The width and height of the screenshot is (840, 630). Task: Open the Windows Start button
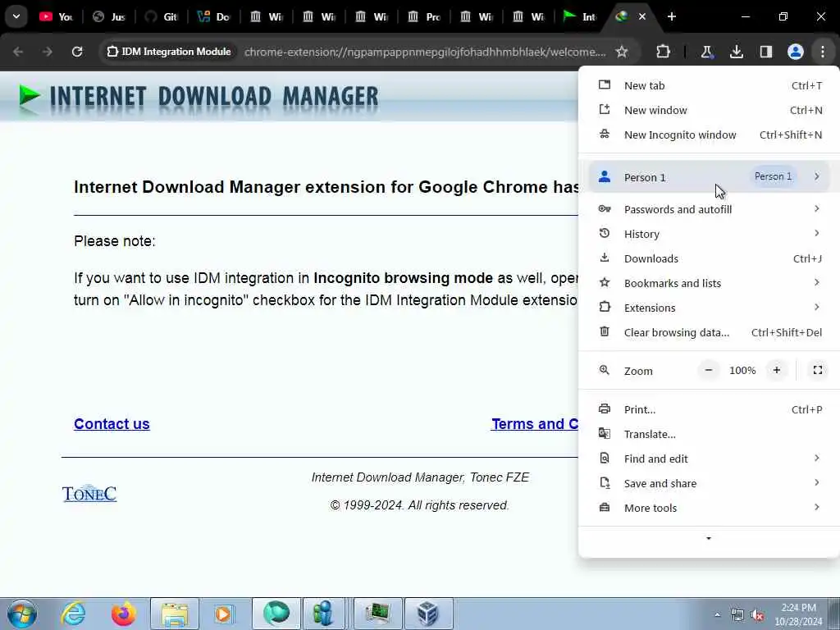[22, 614]
